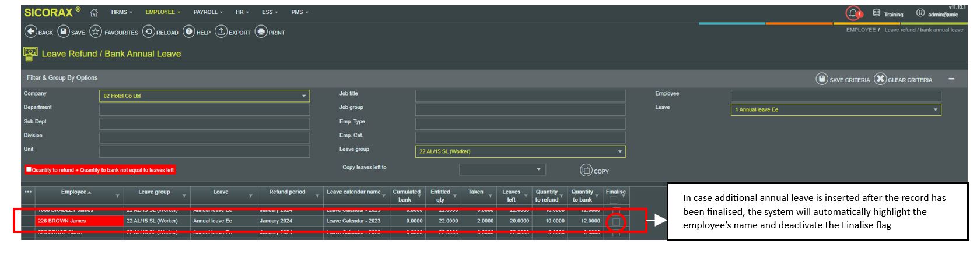The width and height of the screenshot is (980, 258).
Task: Add page to Favourites via the star icon
Action: [x=96, y=32]
